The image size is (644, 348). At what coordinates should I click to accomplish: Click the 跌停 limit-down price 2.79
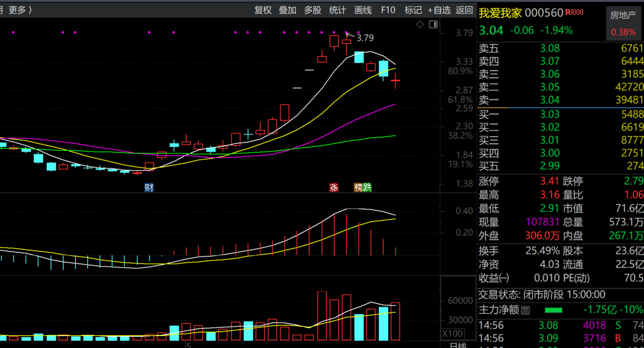click(633, 181)
